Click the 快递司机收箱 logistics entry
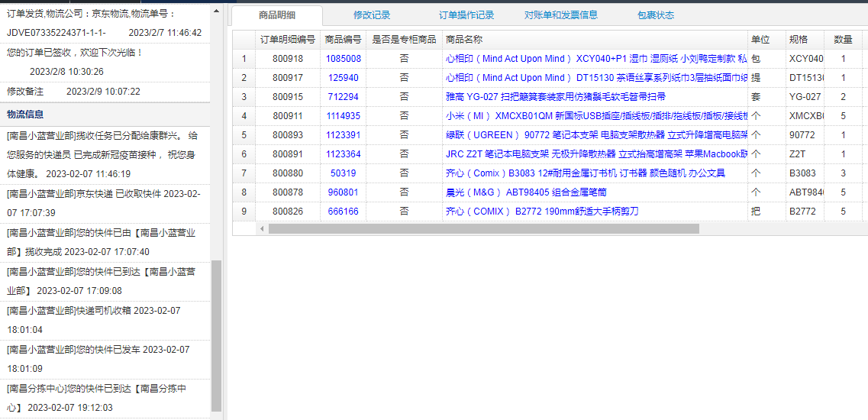The image size is (868, 420). click(105, 320)
